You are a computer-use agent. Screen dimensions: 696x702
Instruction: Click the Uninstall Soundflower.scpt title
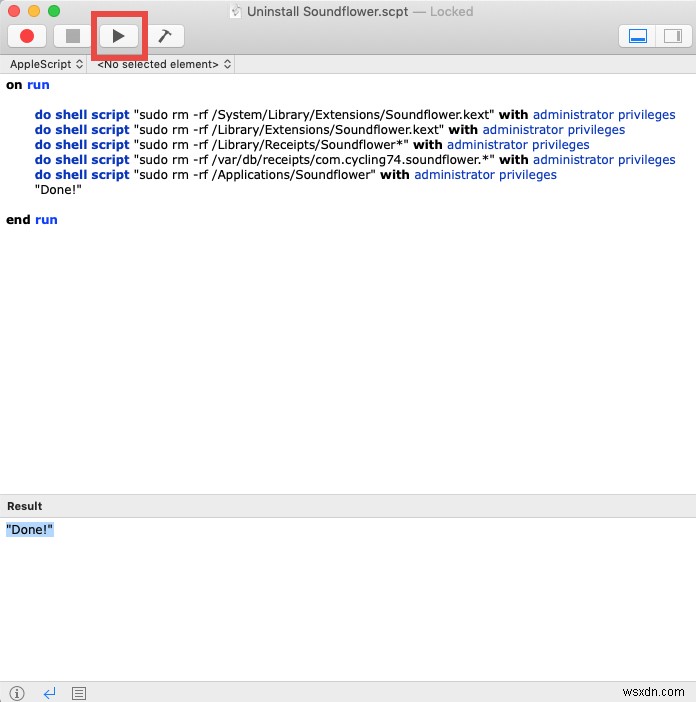point(328,11)
